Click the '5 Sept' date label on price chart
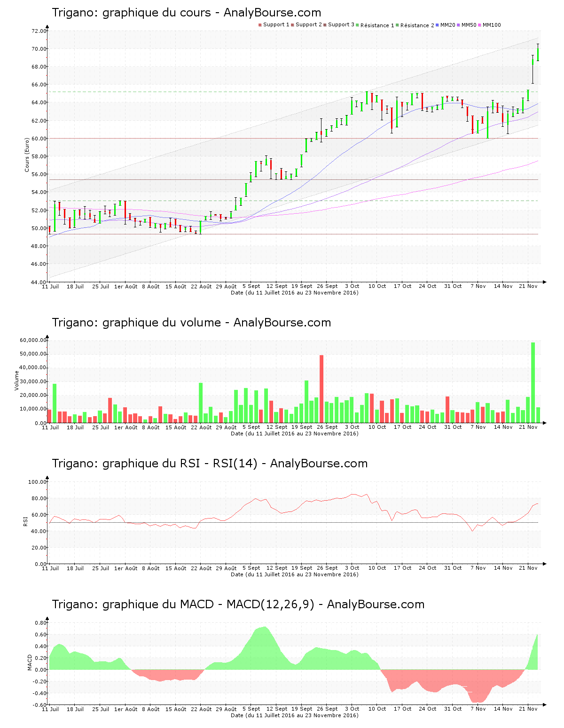 pyautogui.click(x=251, y=286)
